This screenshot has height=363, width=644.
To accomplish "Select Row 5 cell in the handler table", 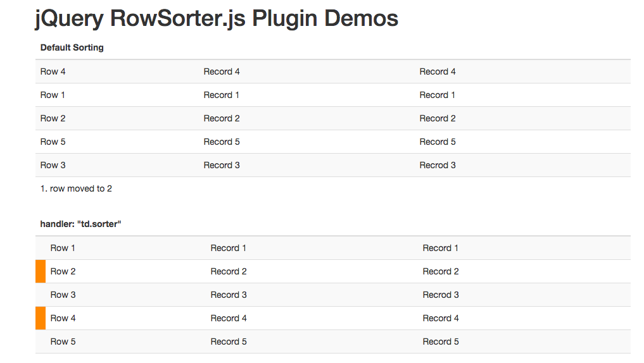I will [63, 341].
